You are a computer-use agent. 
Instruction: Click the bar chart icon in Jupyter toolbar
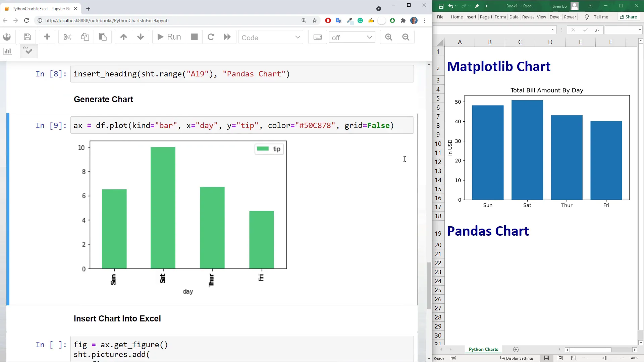7,51
